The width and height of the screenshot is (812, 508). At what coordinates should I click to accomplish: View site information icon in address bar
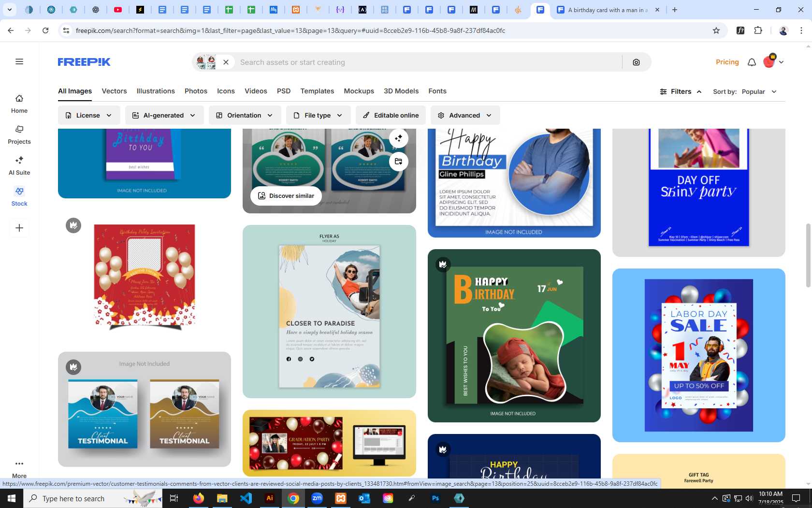point(66,30)
